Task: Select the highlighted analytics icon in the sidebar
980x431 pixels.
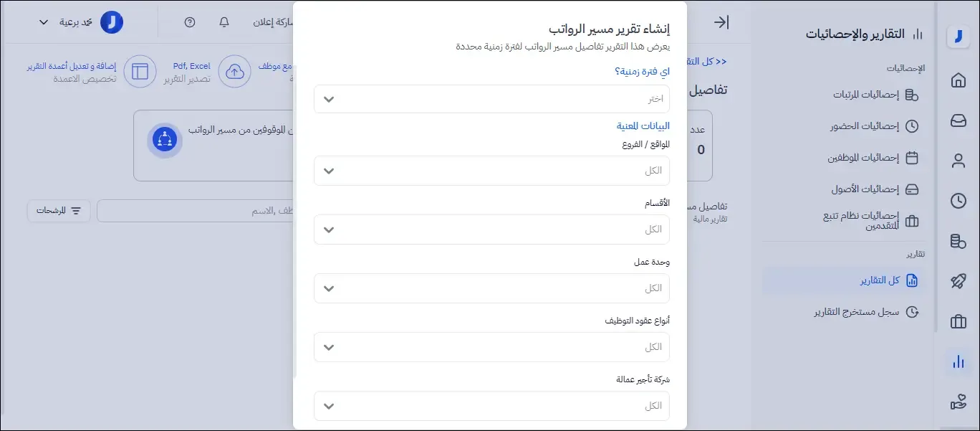Action: point(959,363)
